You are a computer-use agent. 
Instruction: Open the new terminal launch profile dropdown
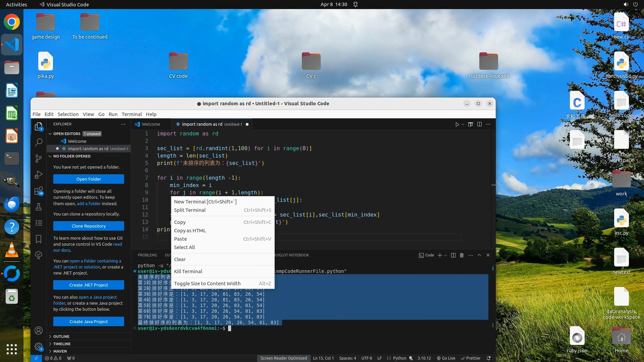(445, 255)
